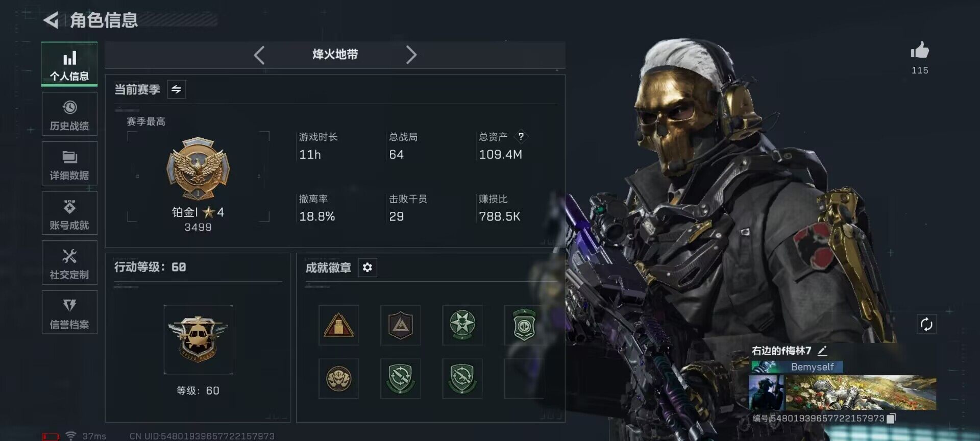The height and width of the screenshot is (441, 980).
Task: Select the 账号成就 sidebar tab
Action: (69, 213)
